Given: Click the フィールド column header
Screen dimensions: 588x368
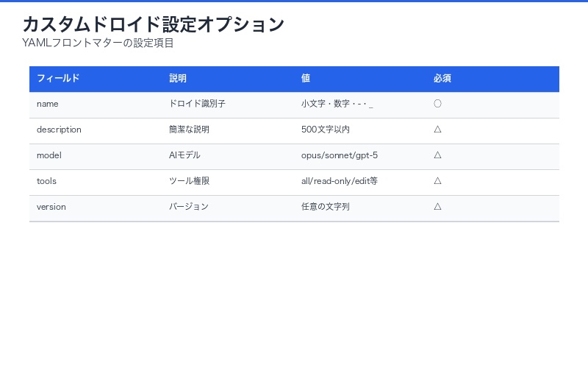Looking at the screenshot, I should click(58, 79).
